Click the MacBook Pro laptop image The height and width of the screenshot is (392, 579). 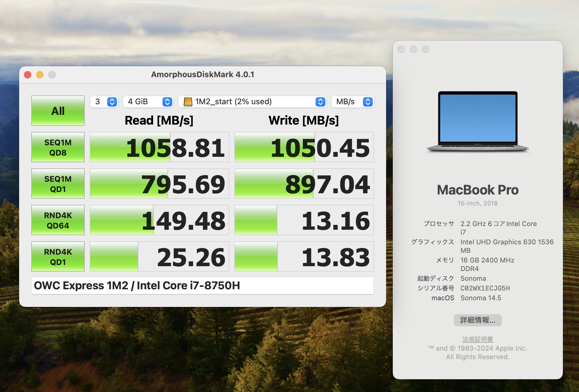(x=478, y=121)
